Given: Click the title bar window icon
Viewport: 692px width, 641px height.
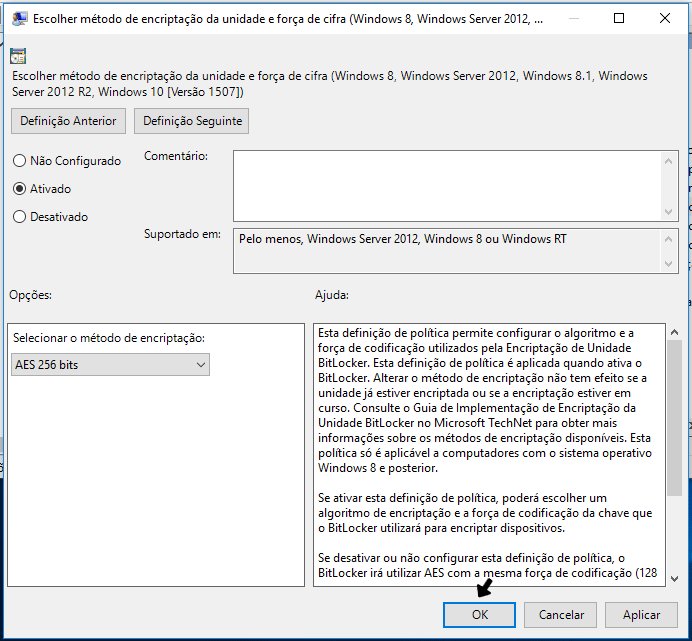Looking at the screenshot, I should 19,19.
